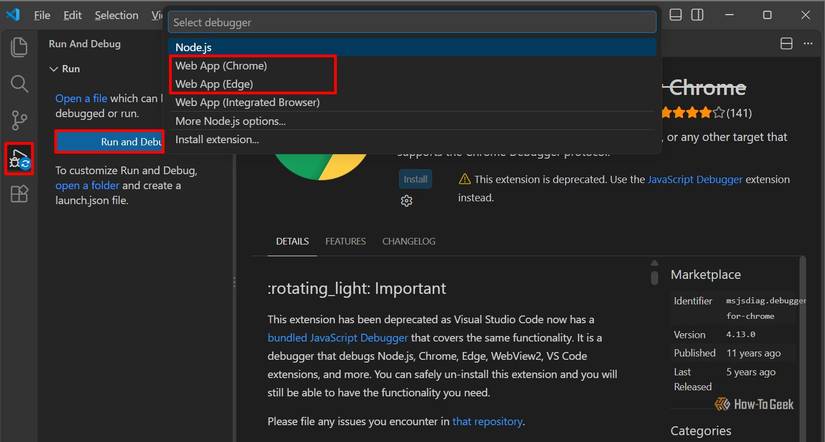Click the Select debugger input field
825x442 pixels.
[412, 23]
